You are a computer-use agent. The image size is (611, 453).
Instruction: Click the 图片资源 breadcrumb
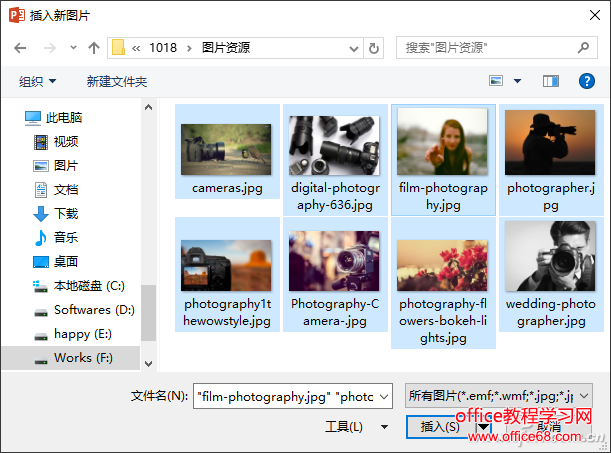226,48
